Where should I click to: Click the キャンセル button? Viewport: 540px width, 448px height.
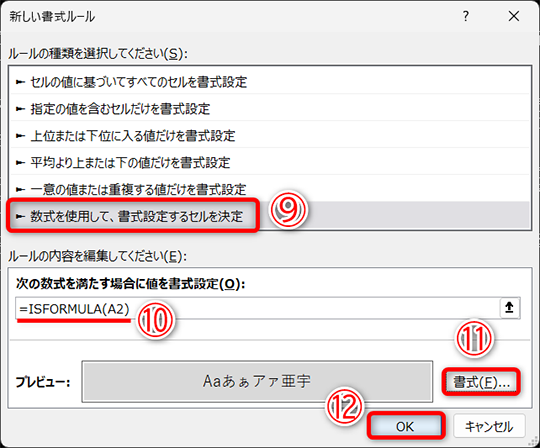click(x=489, y=426)
